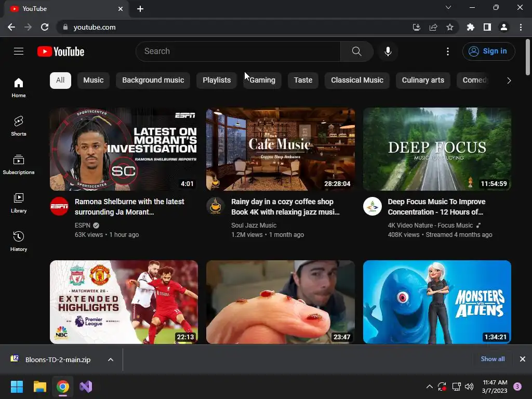
Task: Click the ESPN channel avatar
Action: [59, 206]
